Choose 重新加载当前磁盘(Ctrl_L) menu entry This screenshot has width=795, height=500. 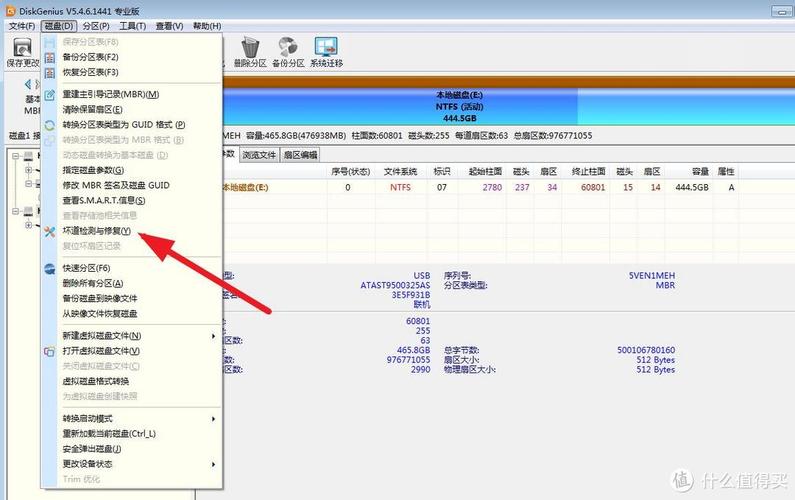pos(109,434)
